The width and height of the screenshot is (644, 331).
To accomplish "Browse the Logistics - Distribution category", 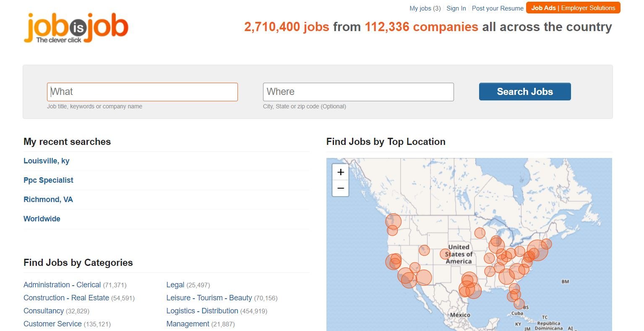I will click(x=202, y=311).
